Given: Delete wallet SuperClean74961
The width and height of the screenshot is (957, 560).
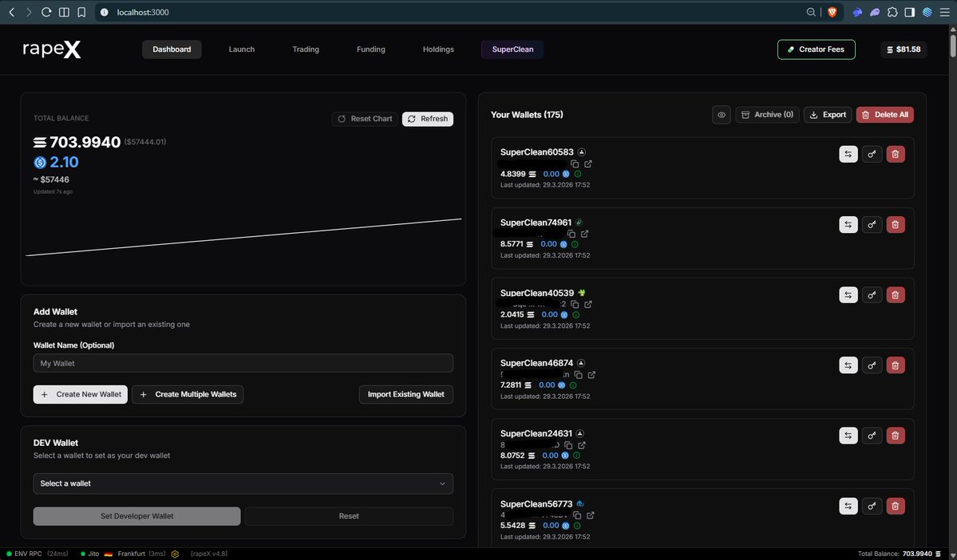Looking at the screenshot, I should 896,224.
